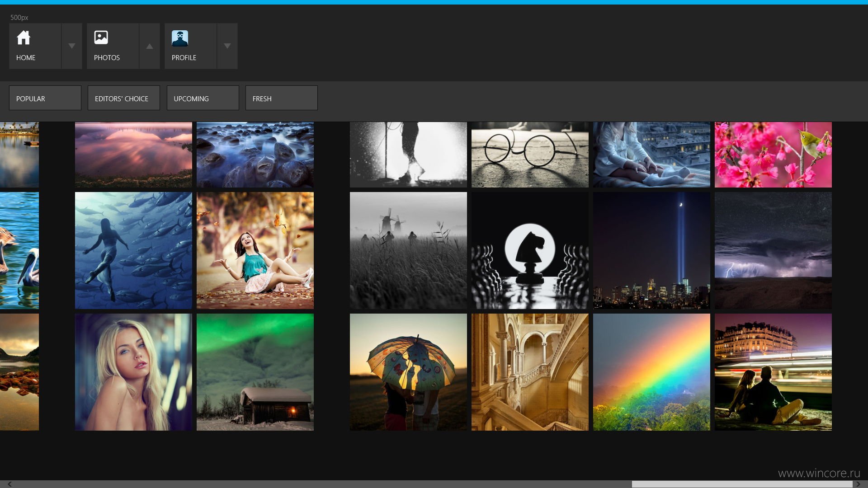868x488 pixels.
Task: Open the Home icon tile
Action: click(35, 46)
